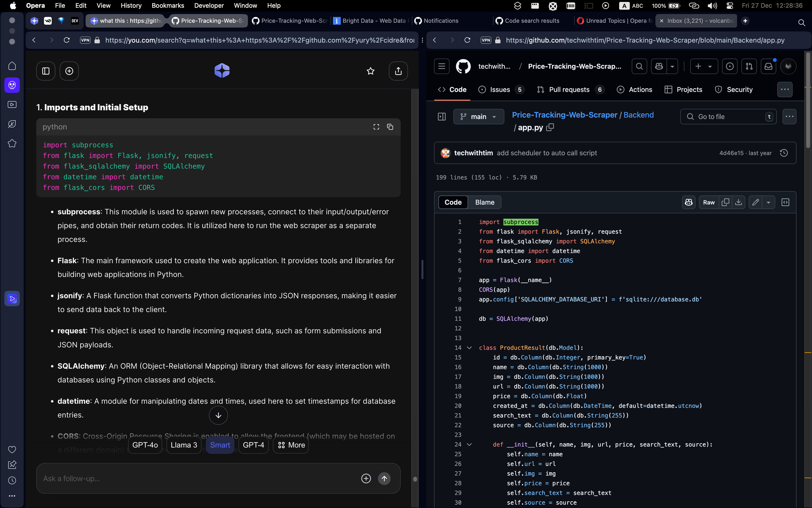Open GitHub search magnifier icon

[639, 67]
